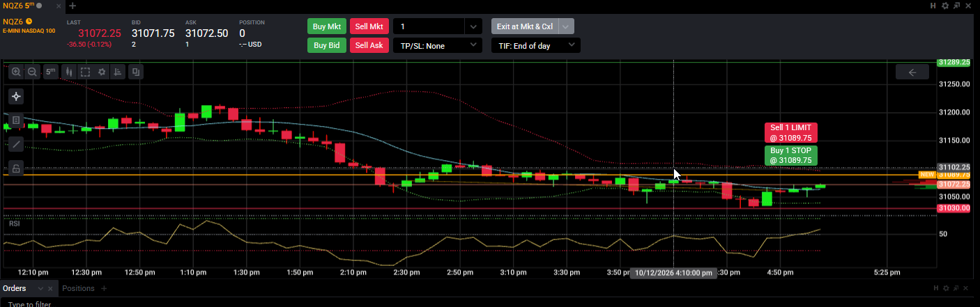Expand Exit at Mkt & Cxl options arrow

566,26
